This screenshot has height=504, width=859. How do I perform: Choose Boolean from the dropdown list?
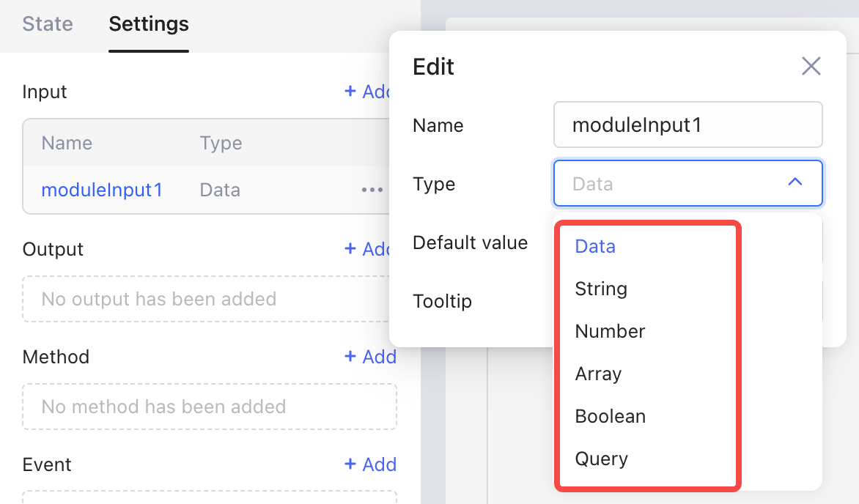click(x=610, y=416)
